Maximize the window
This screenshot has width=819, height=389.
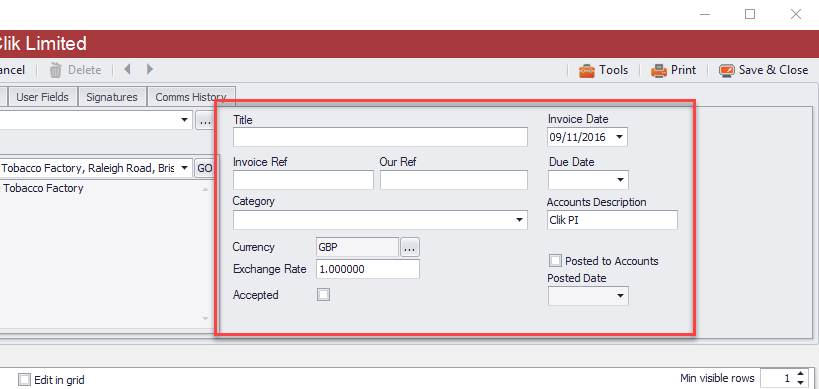pyautogui.click(x=750, y=15)
